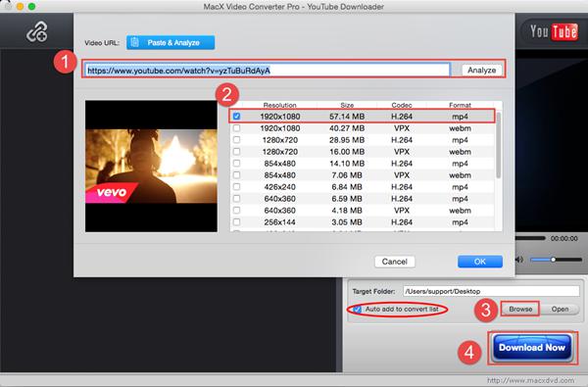Check the 640x360 4.18 MB webm checkbox

pyautogui.click(x=236, y=211)
